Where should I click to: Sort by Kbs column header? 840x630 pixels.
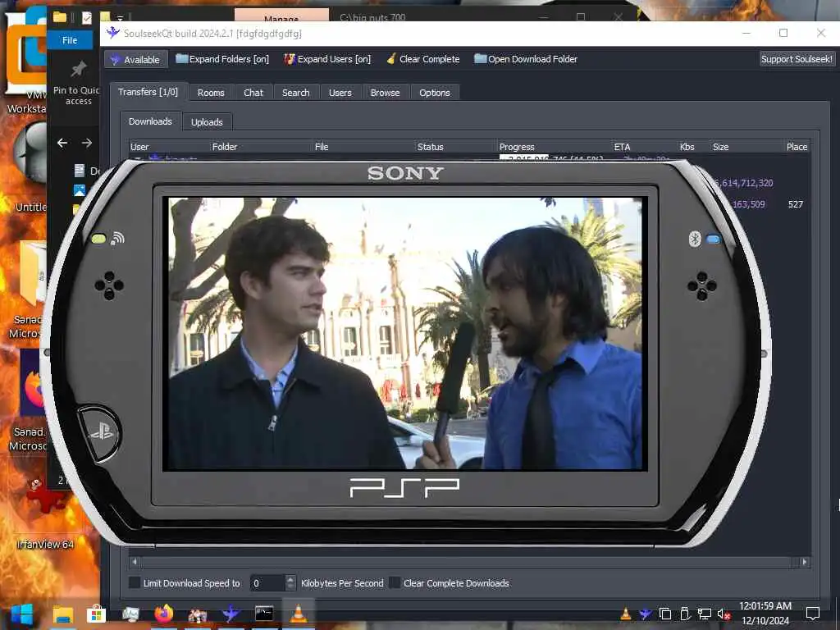(694, 147)
